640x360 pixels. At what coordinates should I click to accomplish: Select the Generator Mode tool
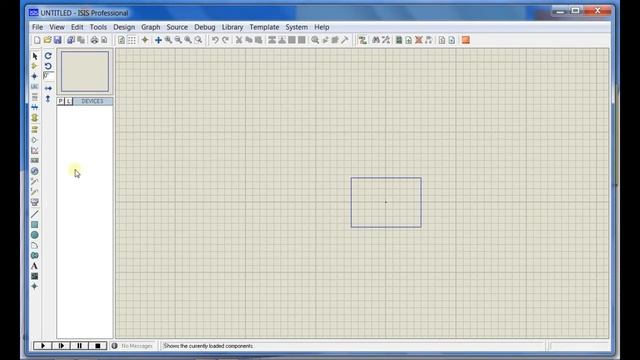tap(35, 171)
